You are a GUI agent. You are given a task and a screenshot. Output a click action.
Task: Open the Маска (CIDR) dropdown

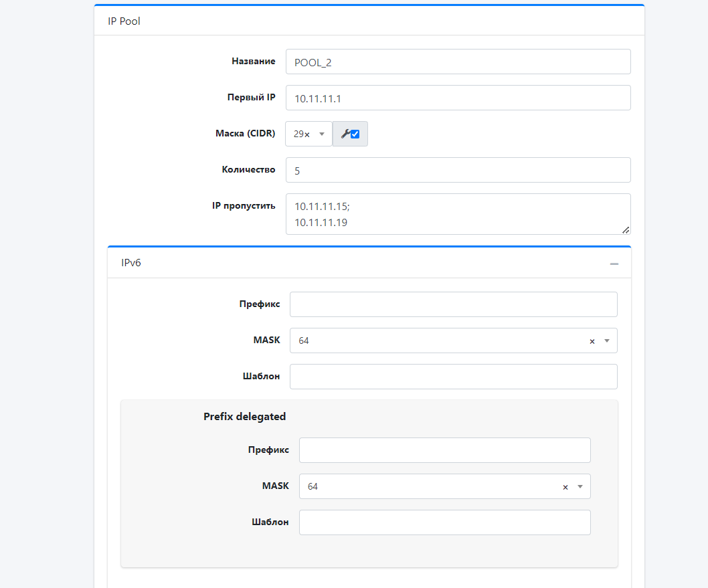(x=321, y=134)
